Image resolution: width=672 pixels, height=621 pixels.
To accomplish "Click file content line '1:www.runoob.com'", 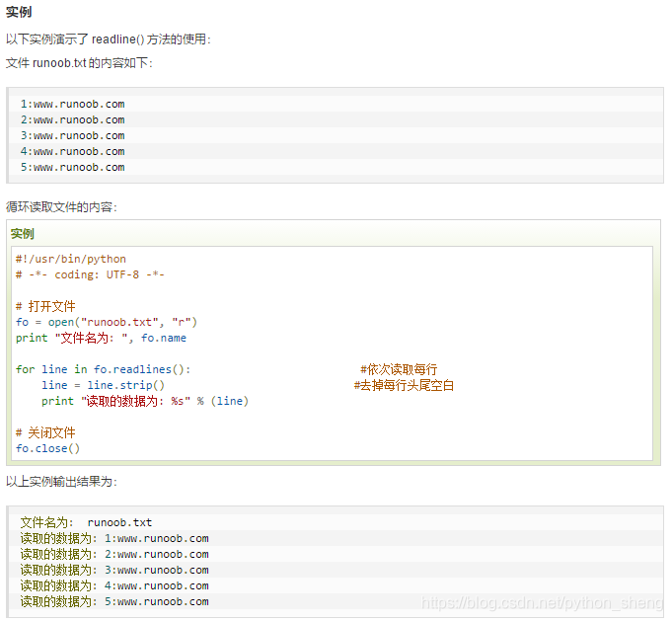I will point(72,104).
